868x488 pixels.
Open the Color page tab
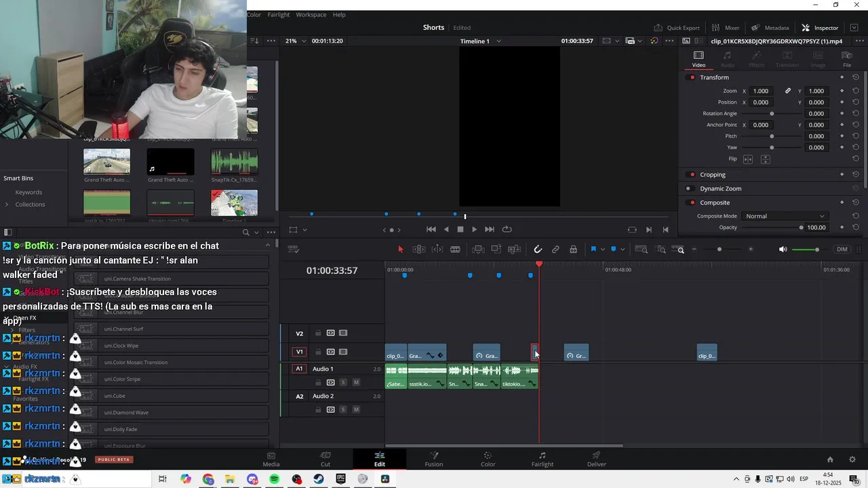pyautogui.click(x=488, y=459)
